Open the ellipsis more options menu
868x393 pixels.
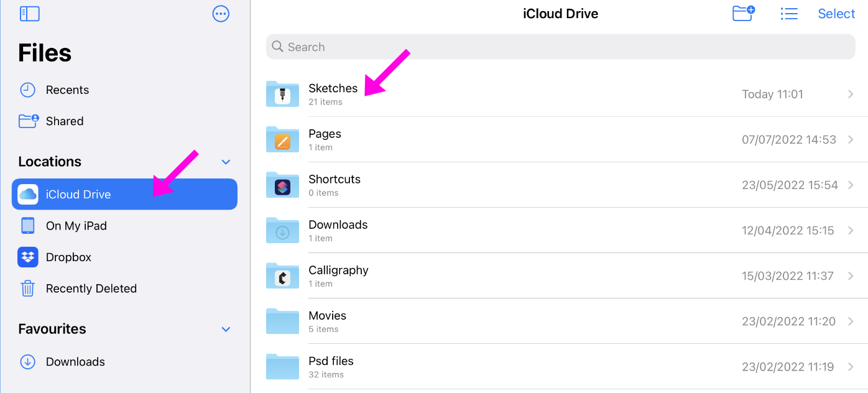[221, 14]
